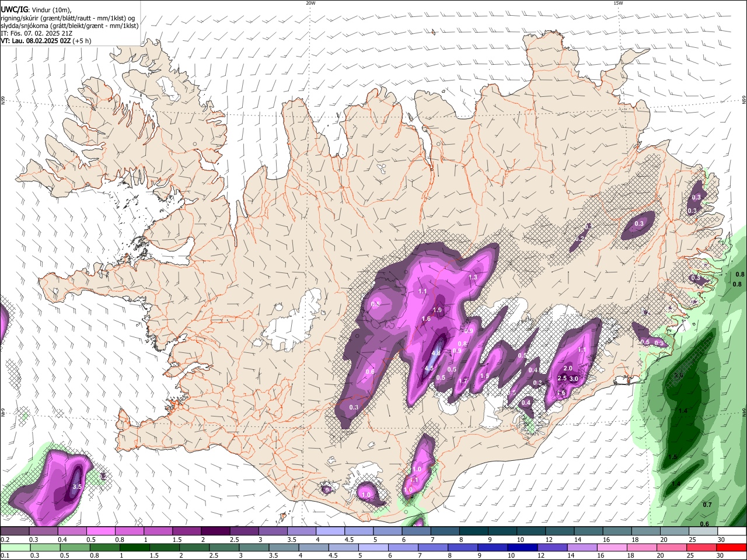Click the '3.5' value in the offshore purple area
The width and height of the screenshot is (747, 560).
(77, 486)
